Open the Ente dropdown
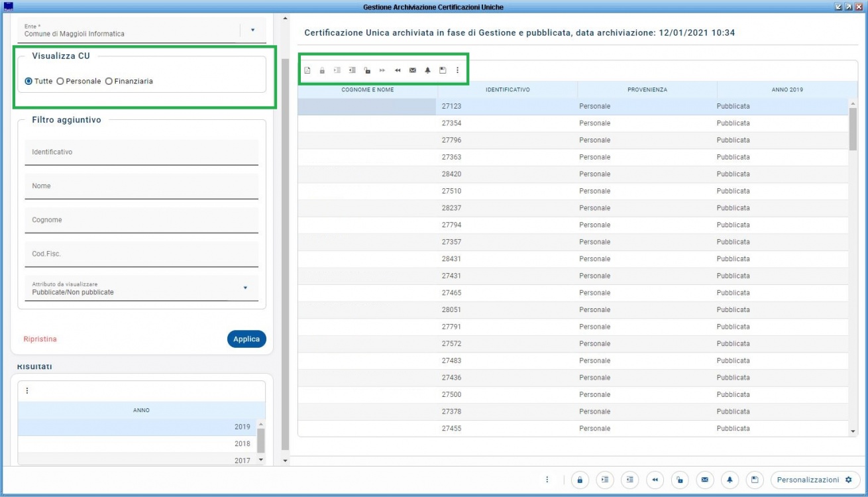The width and height of the screenshot is (868, 497). point(252,30)
